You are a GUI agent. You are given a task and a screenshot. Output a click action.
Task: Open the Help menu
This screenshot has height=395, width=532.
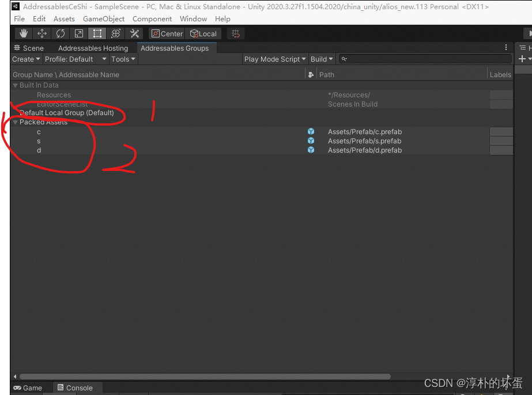click(x=222, y=19)
